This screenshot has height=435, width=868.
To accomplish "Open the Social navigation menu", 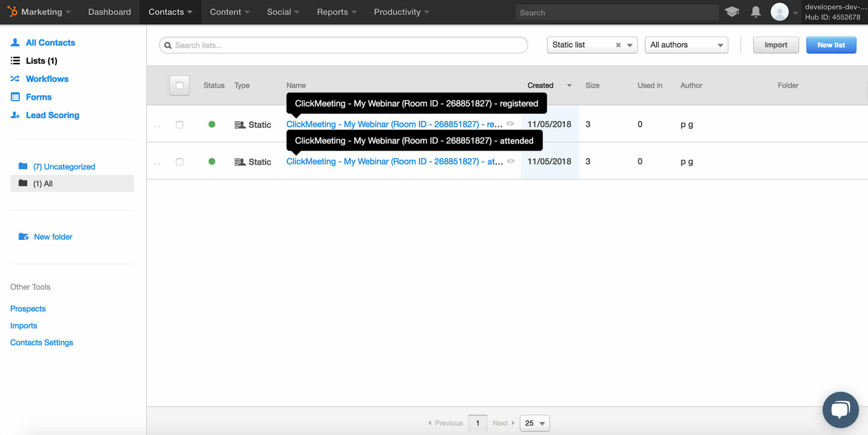I will click(x=283, y=12).
